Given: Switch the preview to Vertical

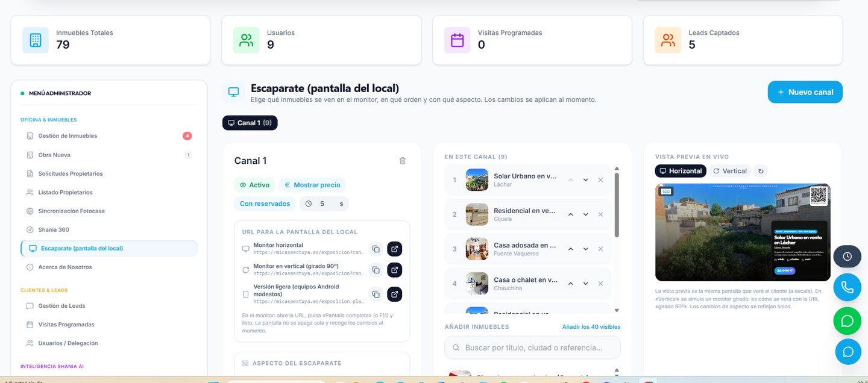Looking at the screenshot, I should pos(729,171).
